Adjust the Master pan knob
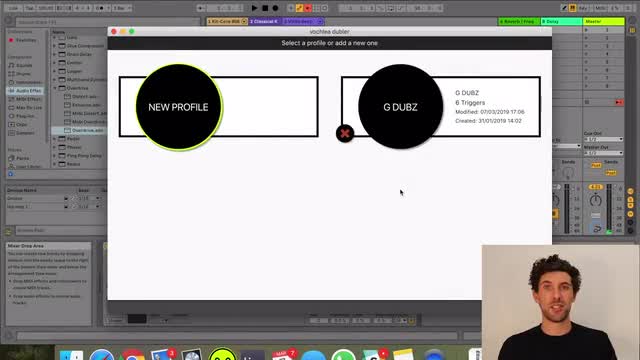640x360 pixels. coord(596,200)
